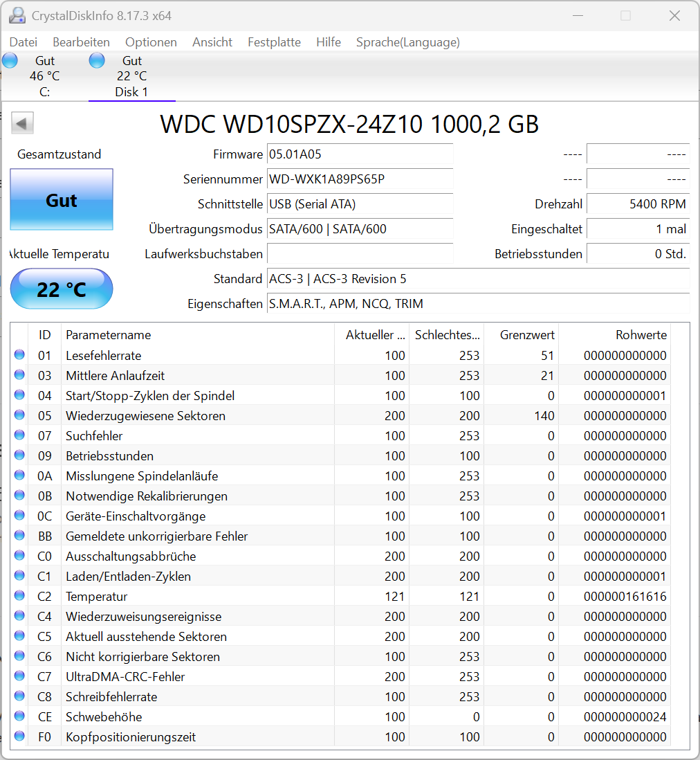
Task: Click the blue status orb for Disk 1
Action: [x=97, y=61]
